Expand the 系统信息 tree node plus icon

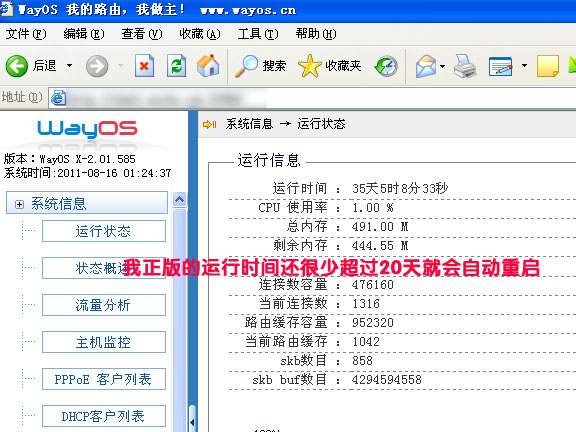19,204
